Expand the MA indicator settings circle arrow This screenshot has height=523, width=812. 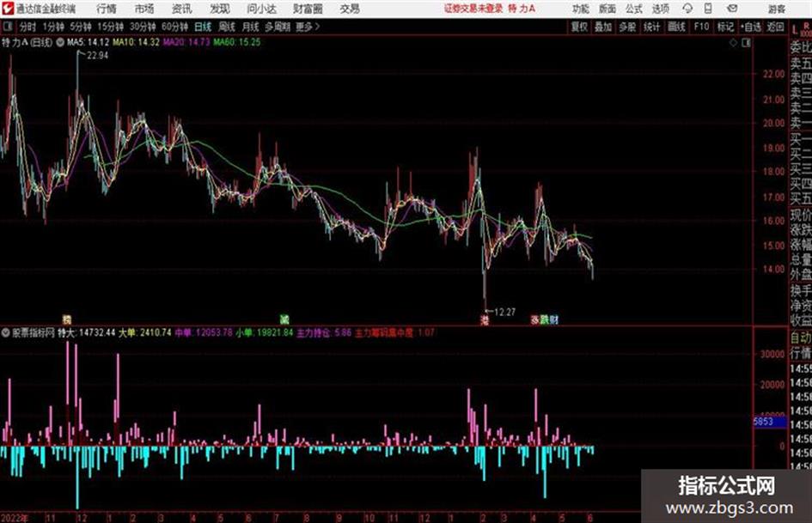pyautogui.click(x=59, y=42)
